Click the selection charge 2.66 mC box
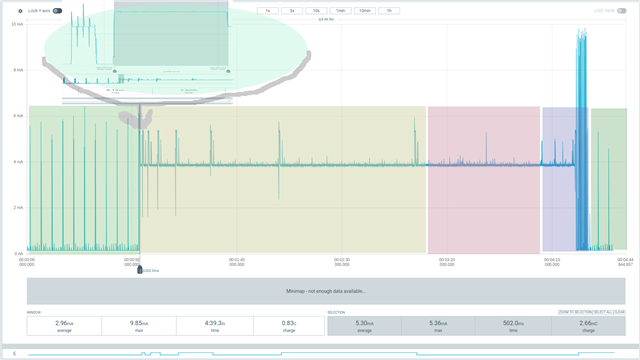 pyautogui.click(x=588, y=326)
